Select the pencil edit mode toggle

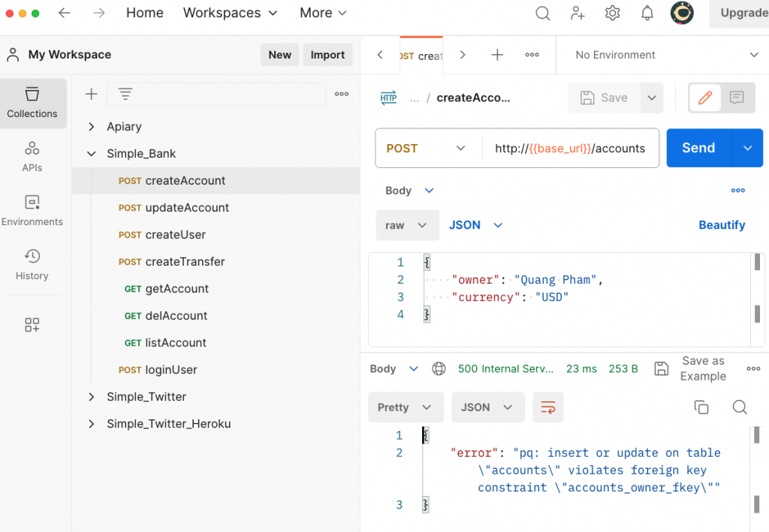coord(705,98)
